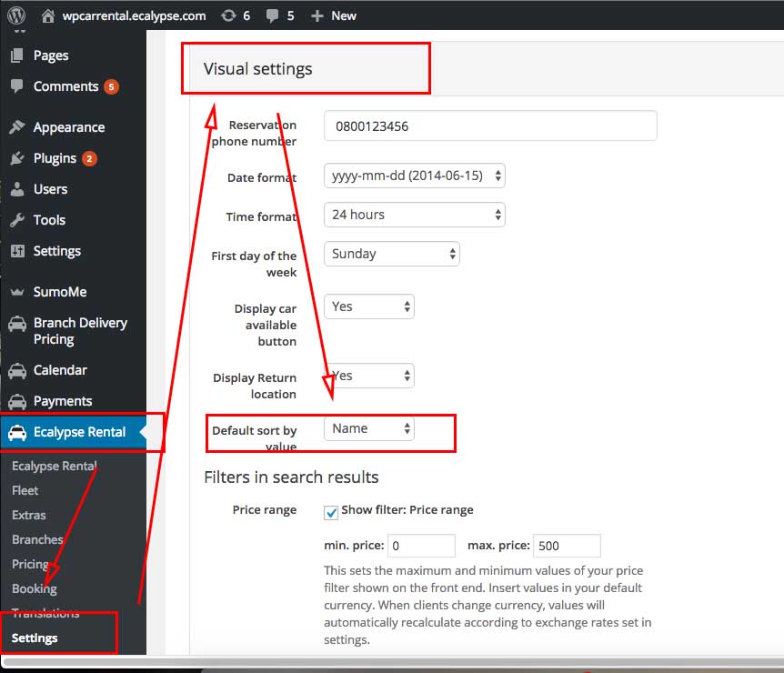The width and height of the screenshot is (784, 673).
Task: Open the WordPress logo menu
Action: [16, 15]
